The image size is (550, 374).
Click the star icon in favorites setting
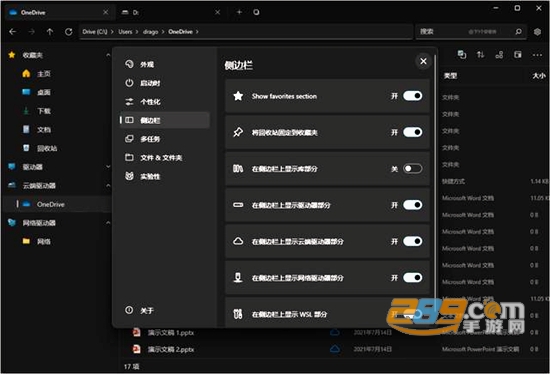238,96
